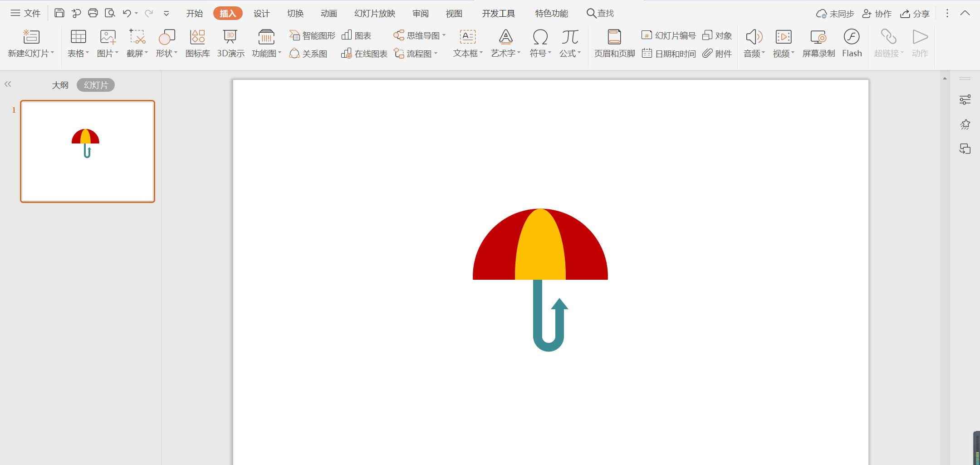This screenshot has height=465, width=980.
Task: Click the 分享 share button
Action: [x=916, y=13]
